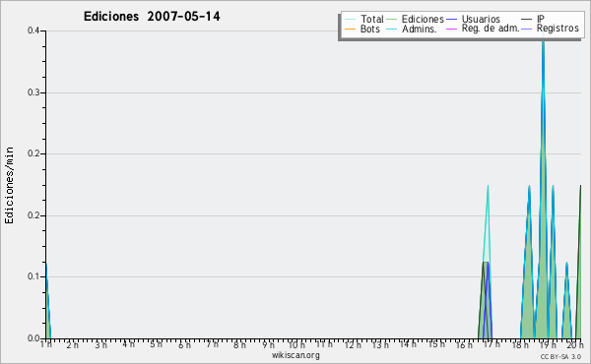Click the '10 h' x-axis tick label
591x364 pixels.
296,345
